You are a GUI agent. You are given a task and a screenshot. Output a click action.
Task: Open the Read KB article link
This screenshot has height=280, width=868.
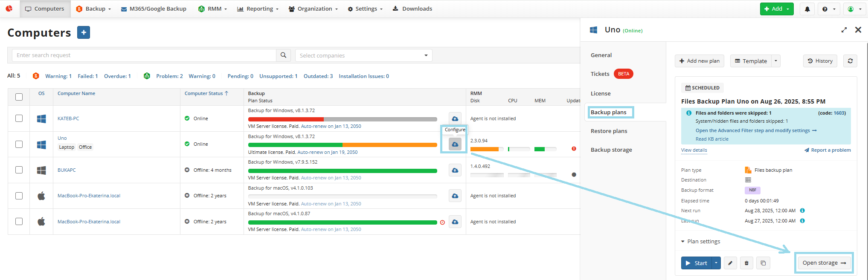click(x=712, y=139)
